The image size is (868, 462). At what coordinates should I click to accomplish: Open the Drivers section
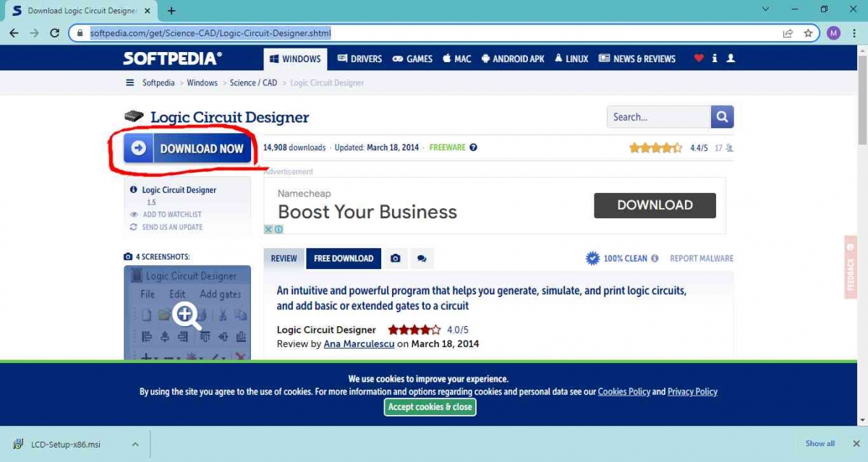point(359,59)
